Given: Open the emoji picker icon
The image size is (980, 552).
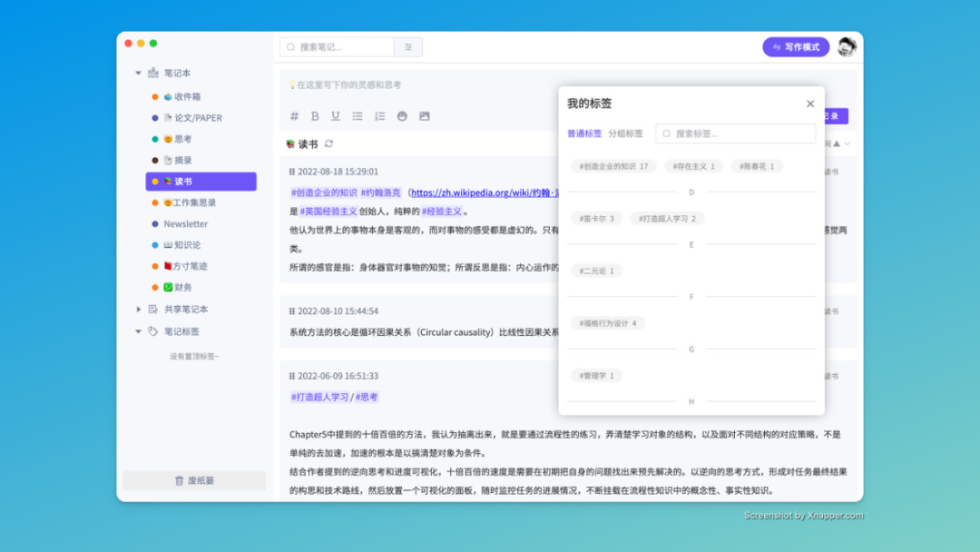Looking at the screenshot, I should 402,115.
